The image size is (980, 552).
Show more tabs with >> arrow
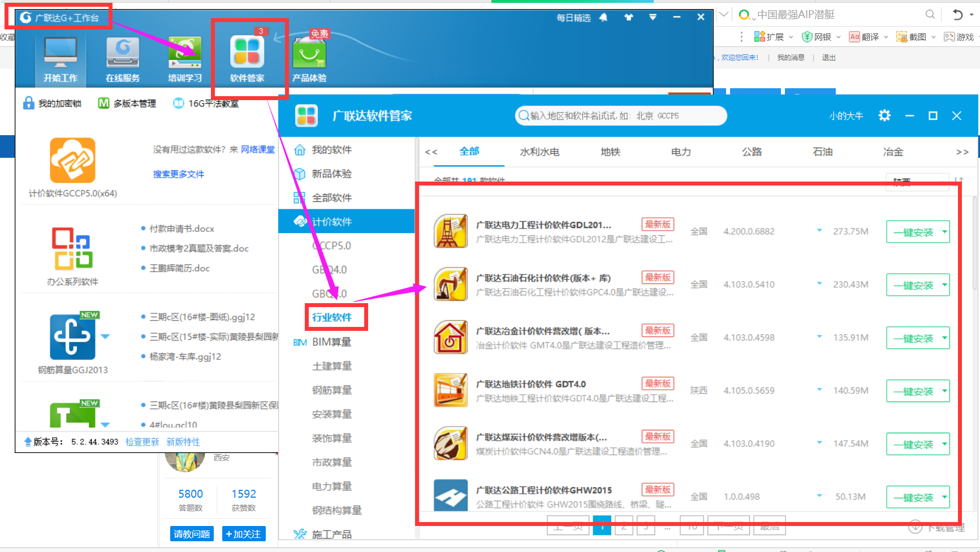pos(962,152)
